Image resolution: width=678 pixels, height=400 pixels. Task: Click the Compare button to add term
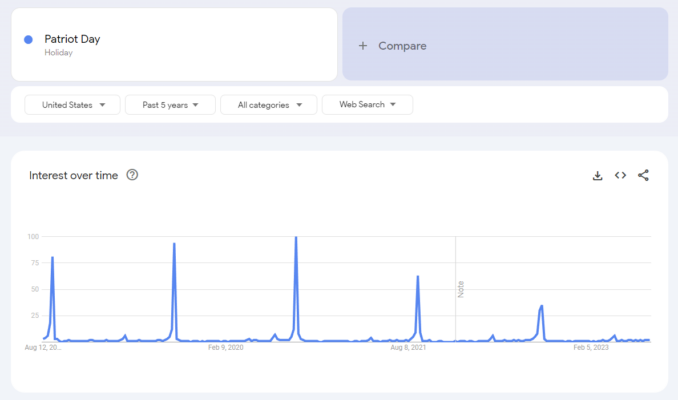tap(505, 44)
